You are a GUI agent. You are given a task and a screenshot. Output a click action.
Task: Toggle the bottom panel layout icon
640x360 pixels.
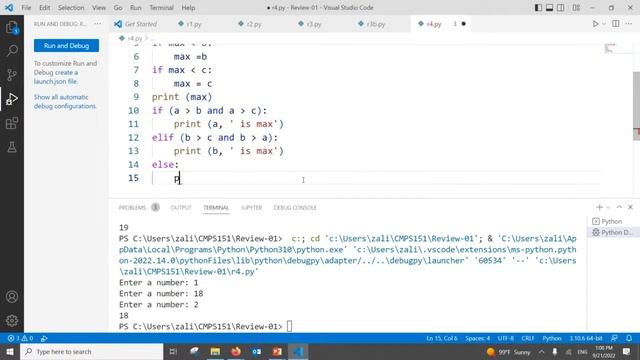pyautogui.click(x=549, y=8)
